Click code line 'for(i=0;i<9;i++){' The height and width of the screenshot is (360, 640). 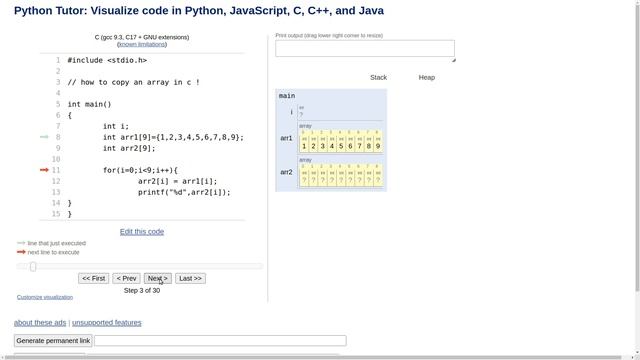pos(140,170)
